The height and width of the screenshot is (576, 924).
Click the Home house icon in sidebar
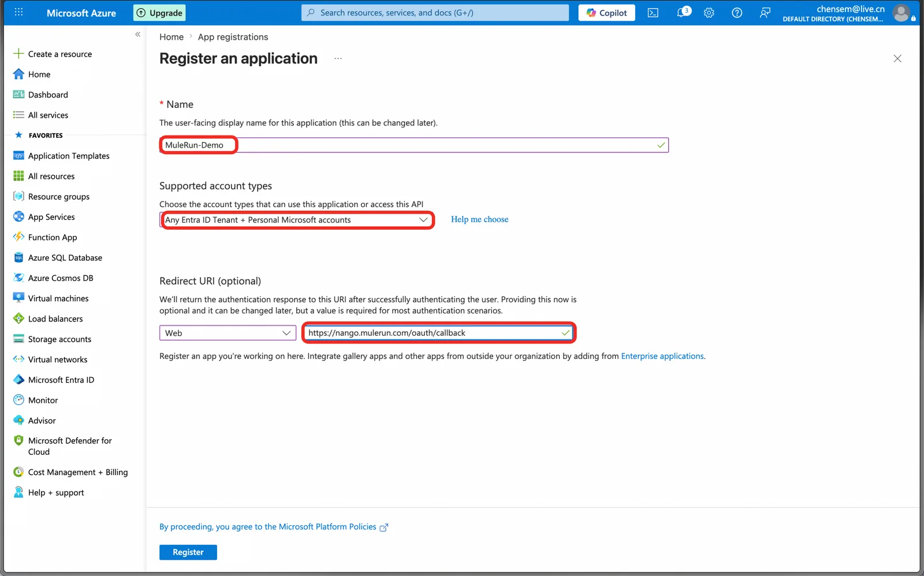click(x=18, y=74)
